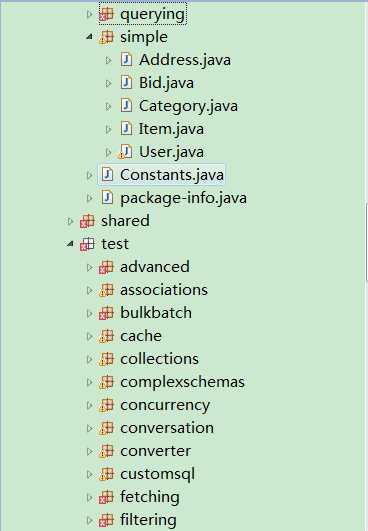Screen dimensions: 368x531
Task: Click the bulkbatch package error icon
Action: pyautogui.click(x=106, y=313)
